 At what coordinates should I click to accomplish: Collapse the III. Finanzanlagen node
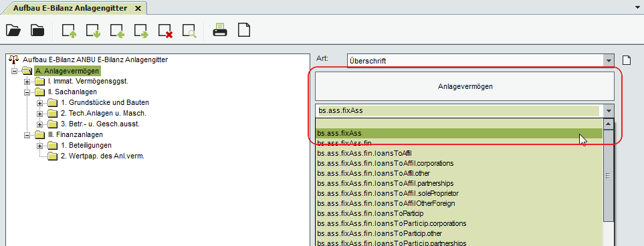point(27,135)
